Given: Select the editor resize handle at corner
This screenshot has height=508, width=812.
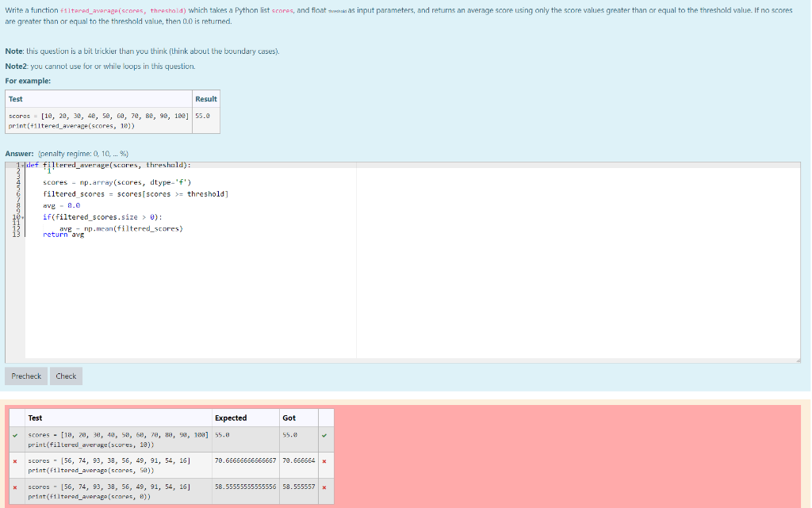Looking at the screenshot, I should (798, 361).
